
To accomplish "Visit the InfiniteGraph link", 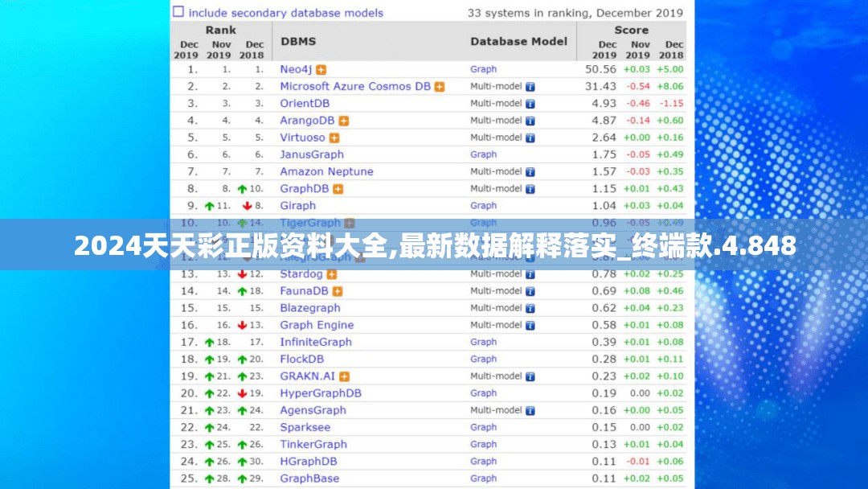I will tap(316, 343).
